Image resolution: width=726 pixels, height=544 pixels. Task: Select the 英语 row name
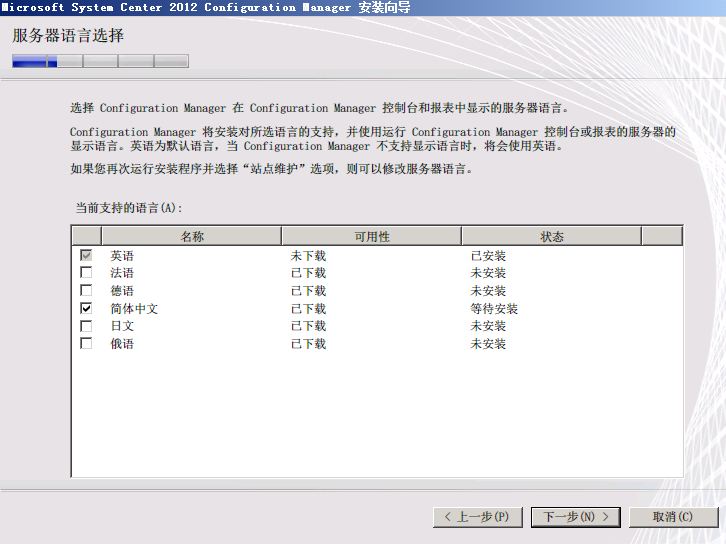122,256
